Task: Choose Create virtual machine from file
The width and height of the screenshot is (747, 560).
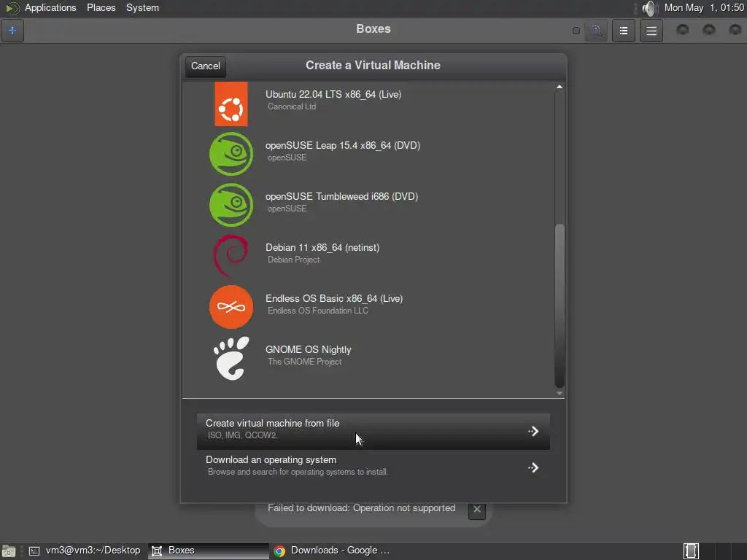Action: point(373,432)
